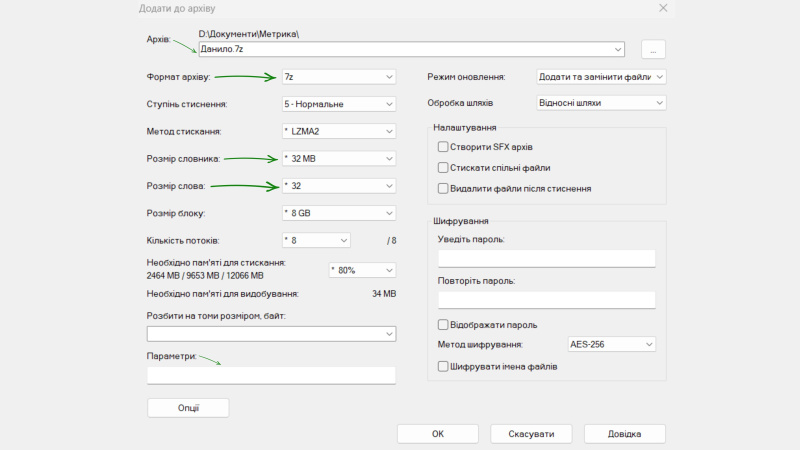Image resolution: width=800 pixels, height=450 pixels.
Task: Check Видалити файли після стиснення option
Action: 443,188
